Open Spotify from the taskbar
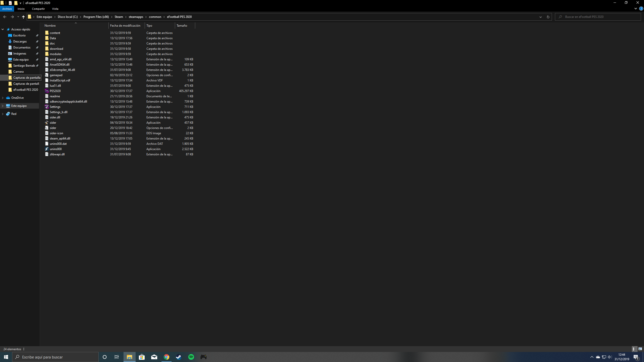 (x=191, y=357)
